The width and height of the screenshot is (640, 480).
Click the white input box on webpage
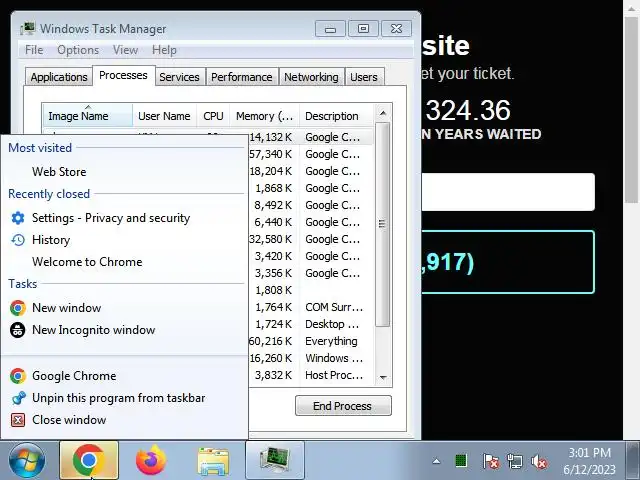pos(508,192)
